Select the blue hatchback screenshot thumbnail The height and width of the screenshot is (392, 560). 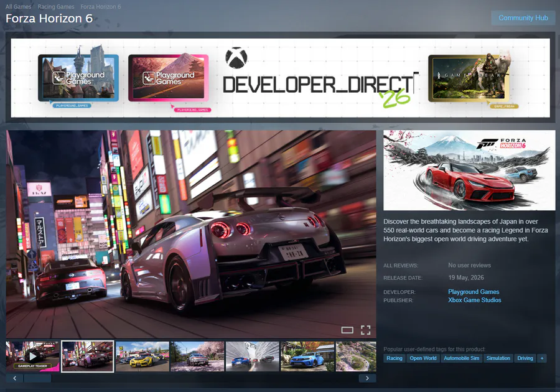[x=307, y=357]
